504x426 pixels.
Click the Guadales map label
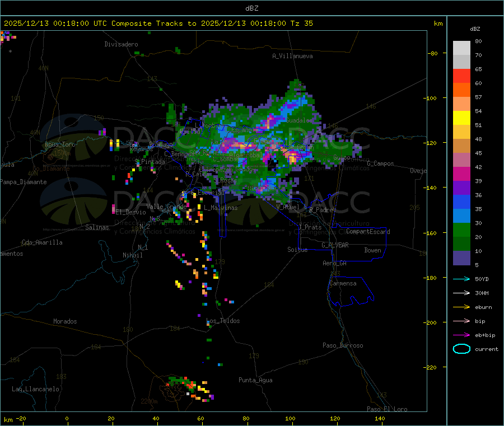pos(299,120)
